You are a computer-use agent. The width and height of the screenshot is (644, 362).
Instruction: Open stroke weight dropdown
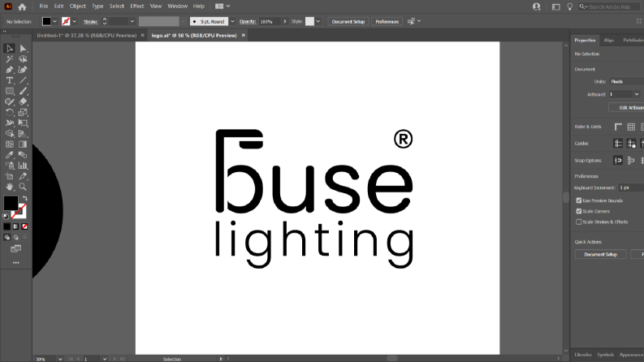(x=132, y=21)
